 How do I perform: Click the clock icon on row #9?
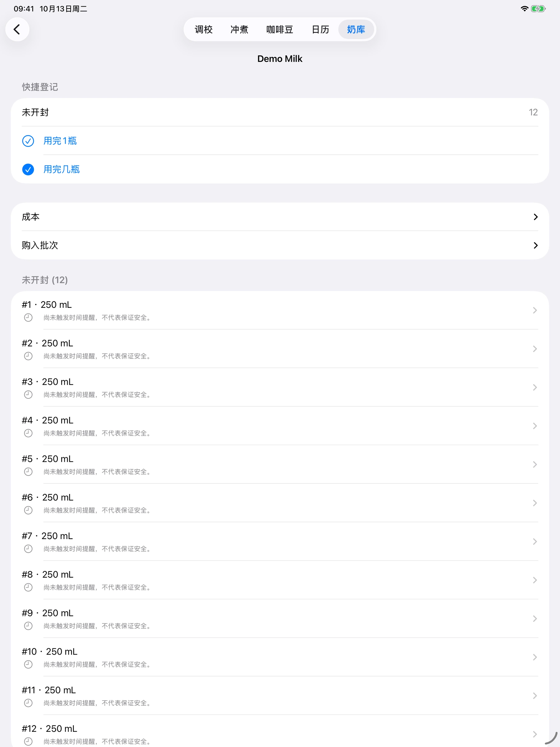pos(28,626)
